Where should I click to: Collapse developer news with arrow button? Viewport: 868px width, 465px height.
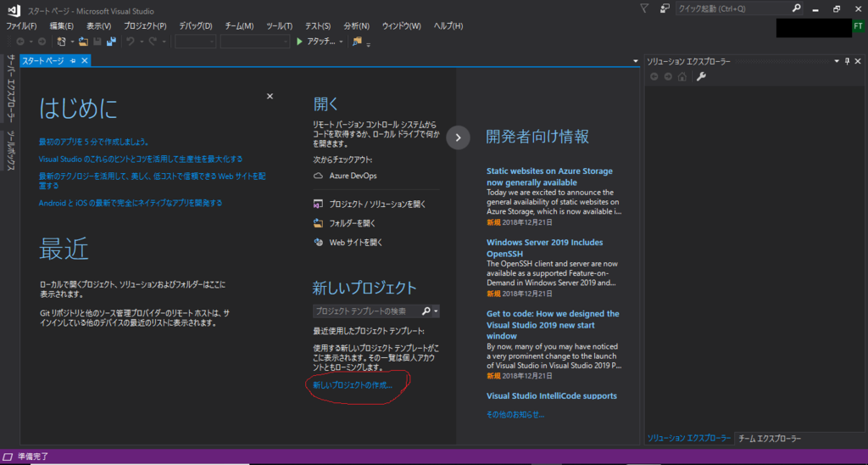coord(458,137)
